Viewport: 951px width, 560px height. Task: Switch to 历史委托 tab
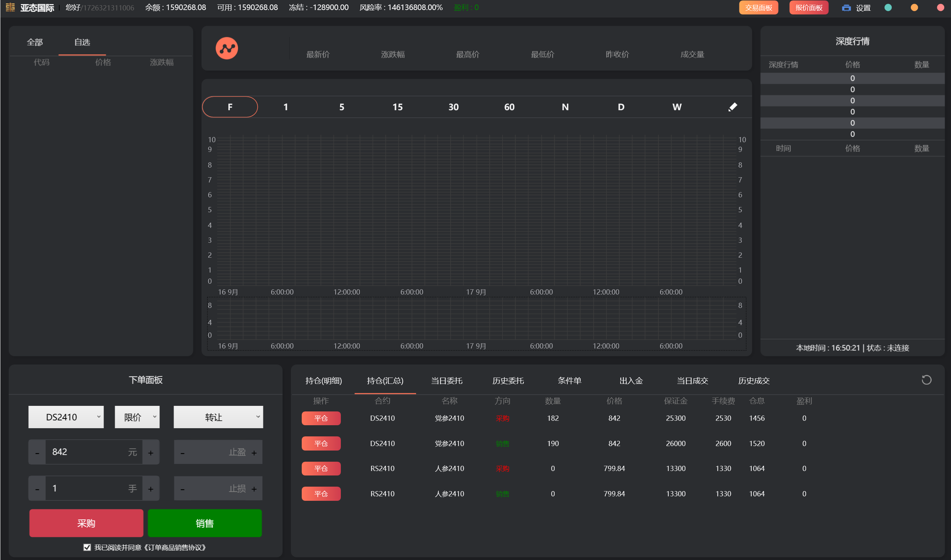pos(508,381)
